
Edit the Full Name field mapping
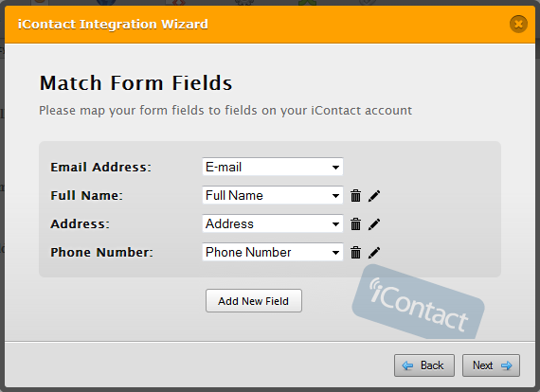(x=374, y=196)
